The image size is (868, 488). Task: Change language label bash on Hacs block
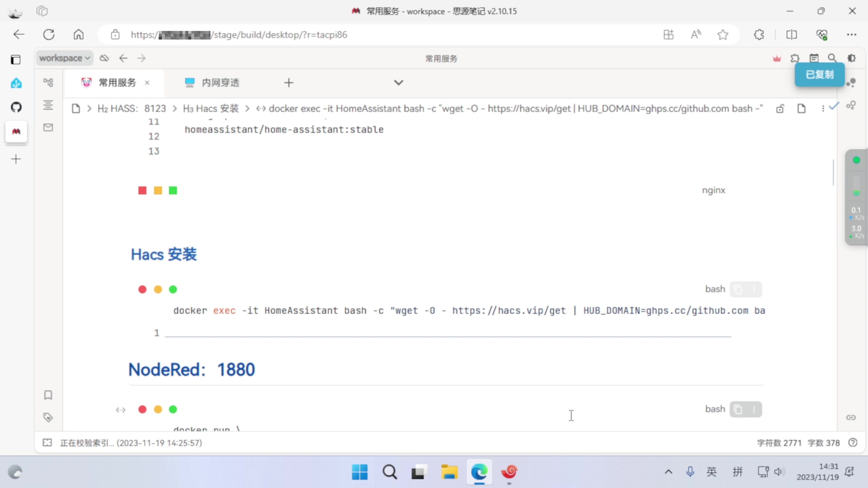click(x=715, y=289)
